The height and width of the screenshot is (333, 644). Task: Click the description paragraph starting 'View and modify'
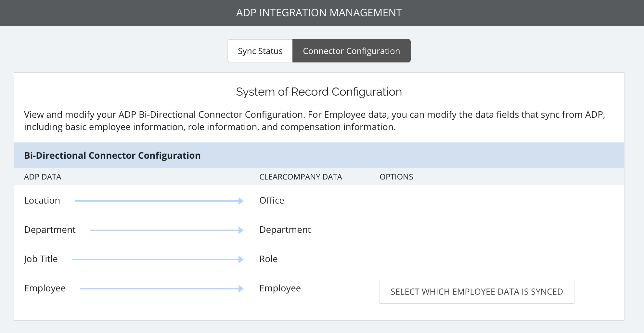(x=315, y=121)
